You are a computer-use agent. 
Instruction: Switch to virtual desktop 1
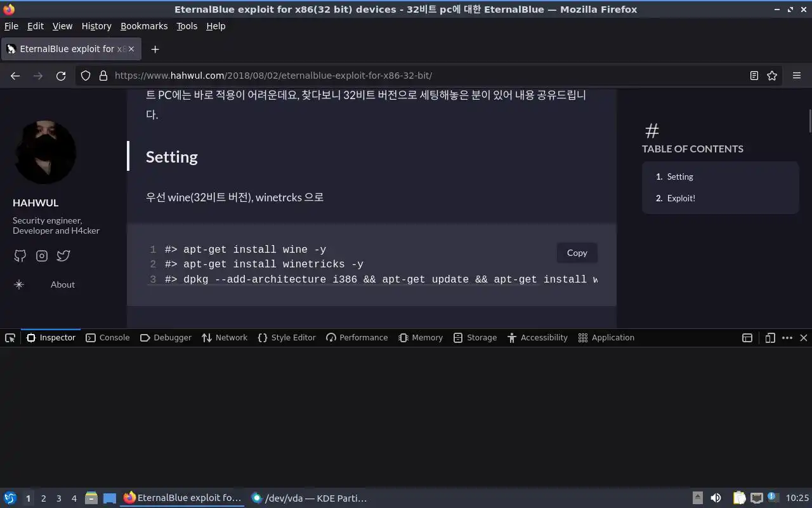28,498
